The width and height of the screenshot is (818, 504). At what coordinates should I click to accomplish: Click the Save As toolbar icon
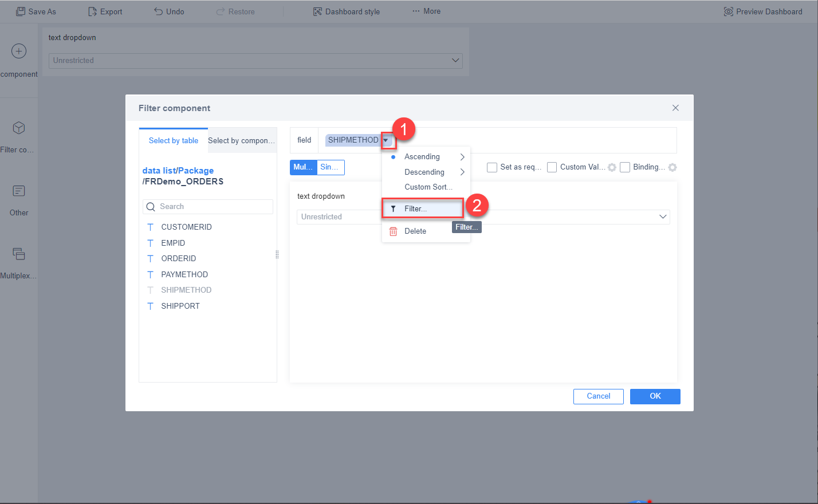coord(21,11)
